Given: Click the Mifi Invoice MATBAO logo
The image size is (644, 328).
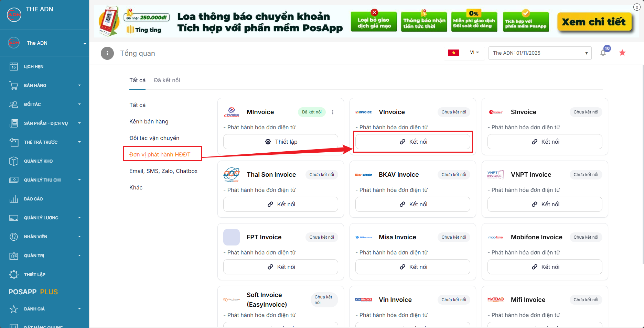Looking at the screenshot, I should coord(496,300).
